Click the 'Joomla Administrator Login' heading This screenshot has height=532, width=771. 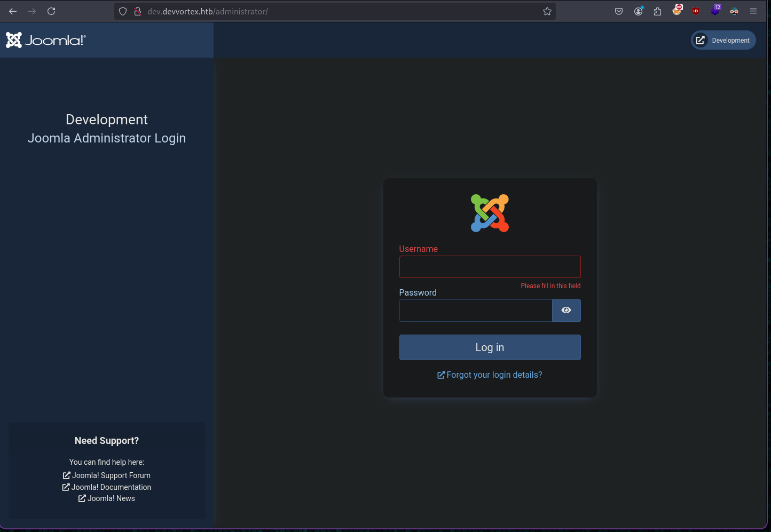[x=107, y=138]
